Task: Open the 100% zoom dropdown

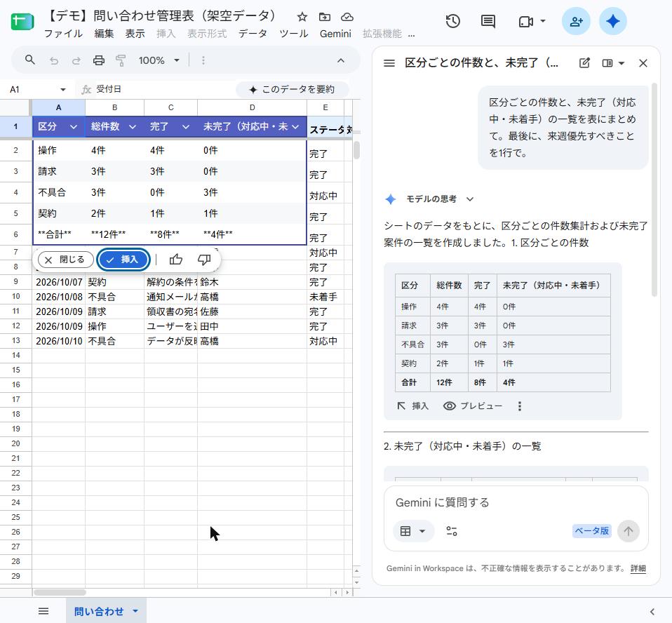Action: (x=159, y=60)
